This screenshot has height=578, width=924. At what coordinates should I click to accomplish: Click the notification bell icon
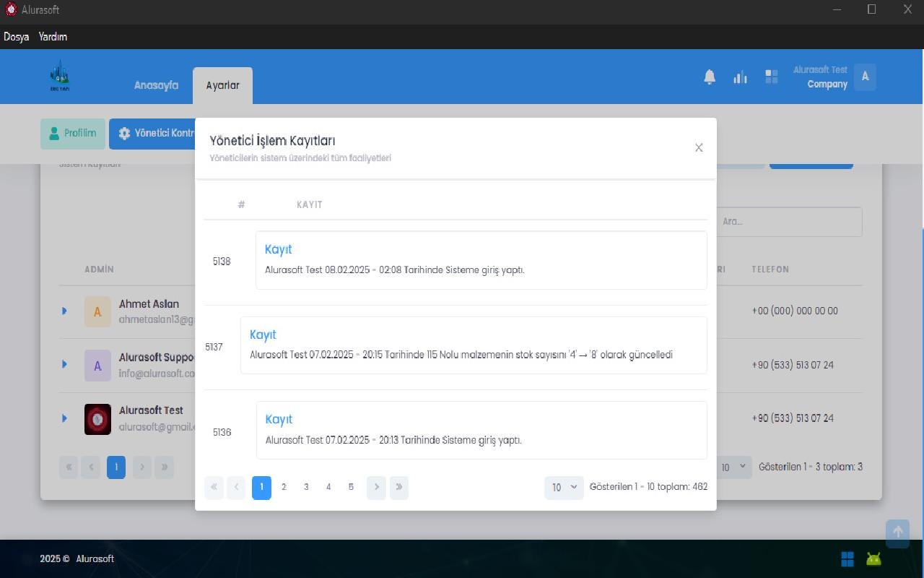click(710, 77)
